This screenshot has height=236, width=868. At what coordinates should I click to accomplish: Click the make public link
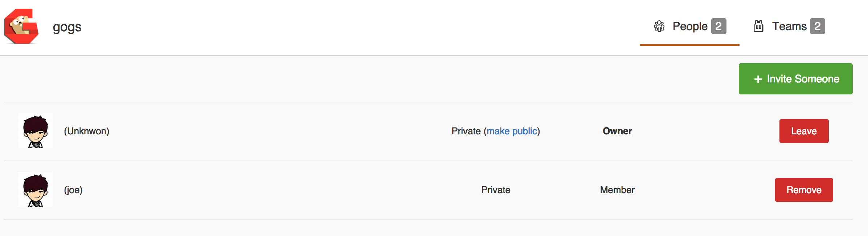click(x=512, y=131)
